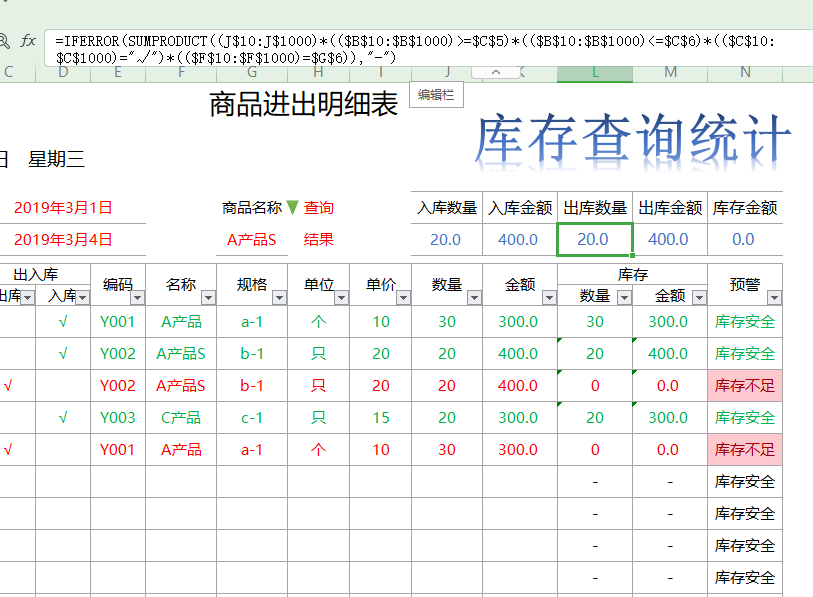Click the 库存金额 header cell
Screen dimensions: 813x597
(x=745, y=208)
